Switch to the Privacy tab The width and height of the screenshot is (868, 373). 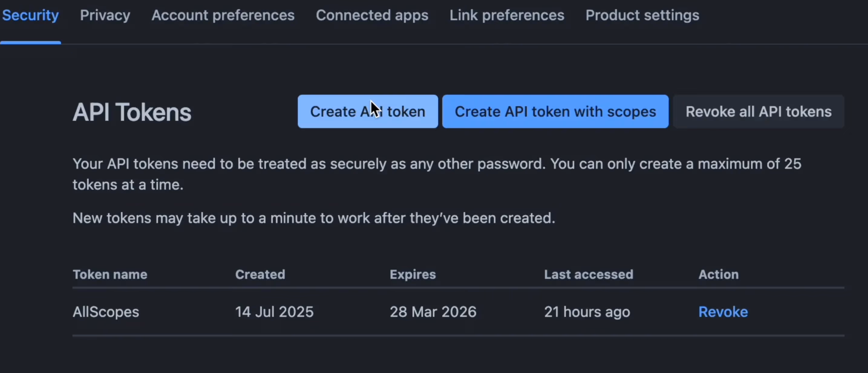click(x=105, y=15)
